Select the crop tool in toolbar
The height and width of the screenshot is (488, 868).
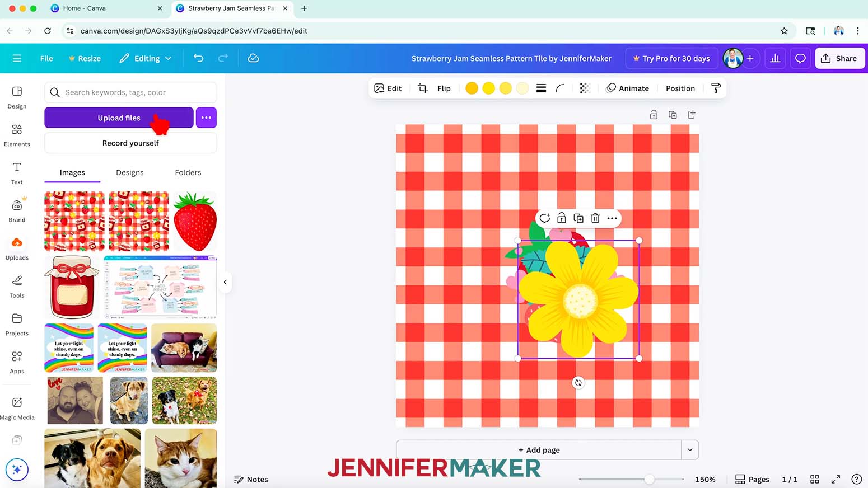[x=423, y=88]
